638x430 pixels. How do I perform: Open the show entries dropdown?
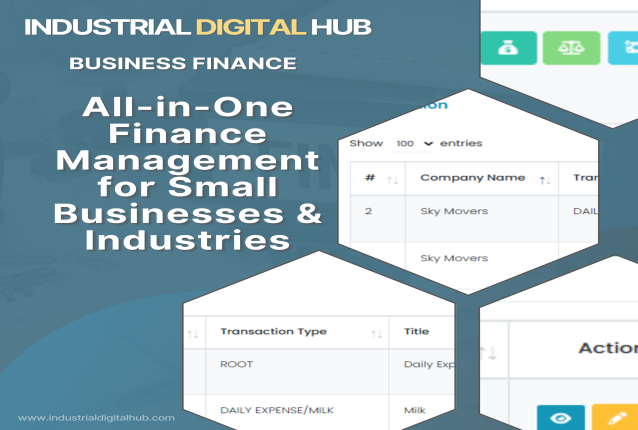(411, 144)
